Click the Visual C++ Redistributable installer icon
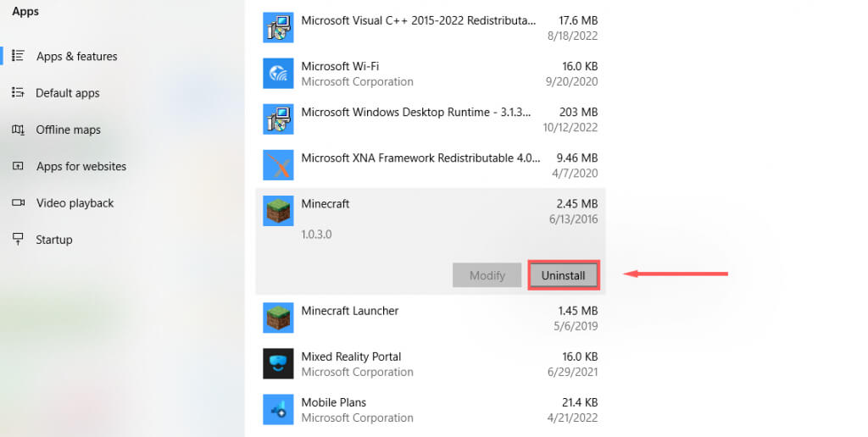Image resolution: width=868 pixels, height=437 pixels. pos(278,28)
